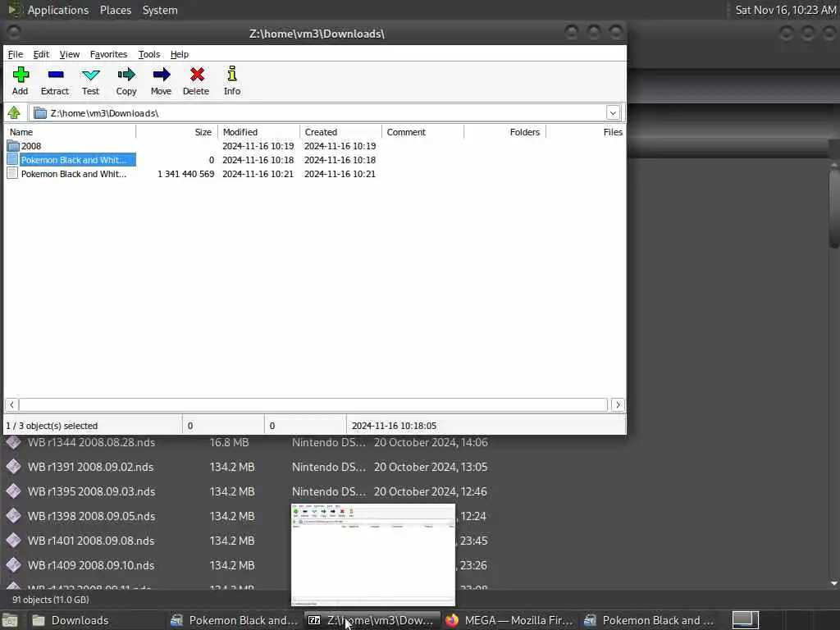Open the Help menu
This screenshot has width=840, height=630.
(180, 54)
